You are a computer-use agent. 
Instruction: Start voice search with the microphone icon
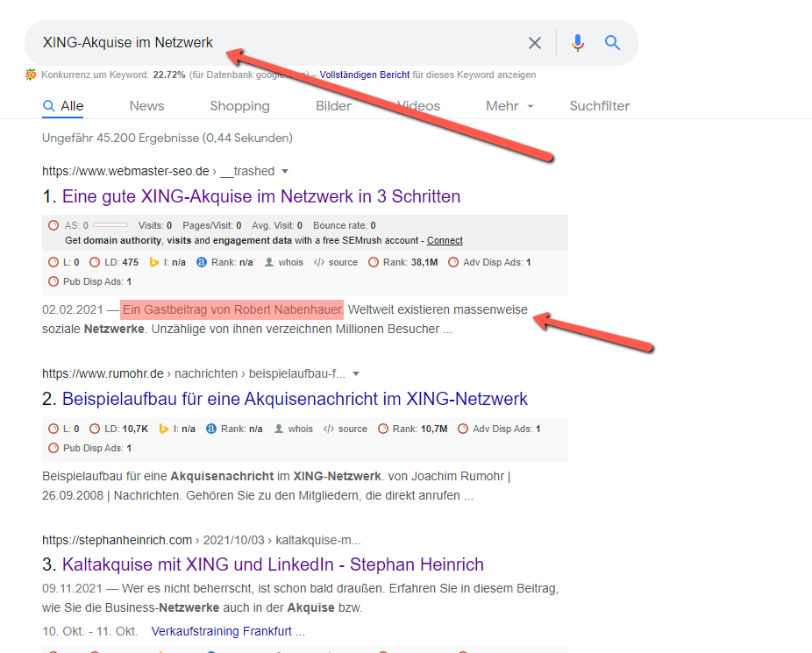coord(577,43)
